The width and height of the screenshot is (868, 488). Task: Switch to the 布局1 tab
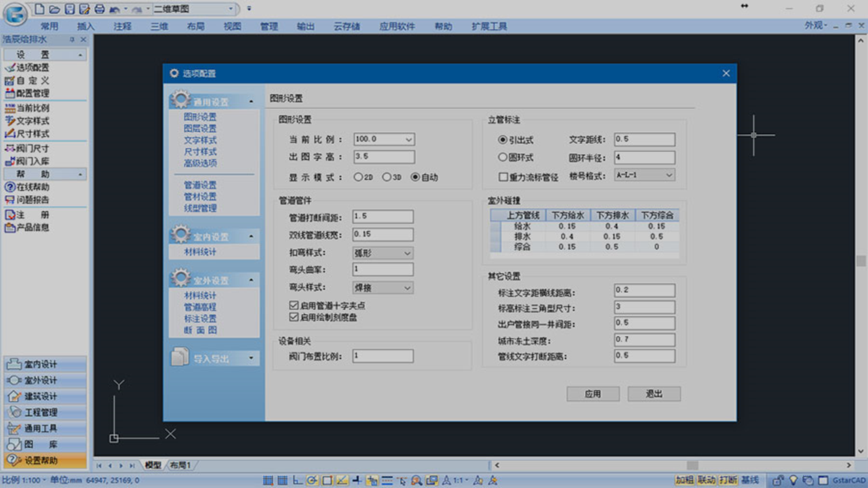point(180,466)
